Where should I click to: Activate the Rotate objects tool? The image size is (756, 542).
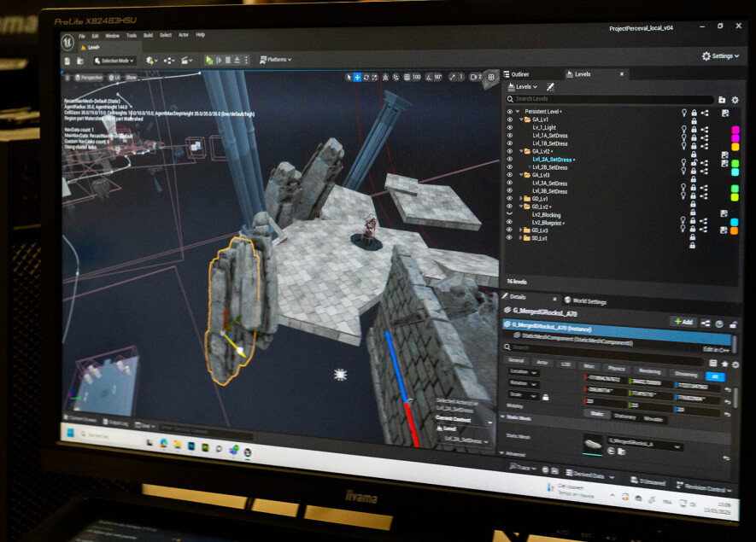click(x=366, y=77)
